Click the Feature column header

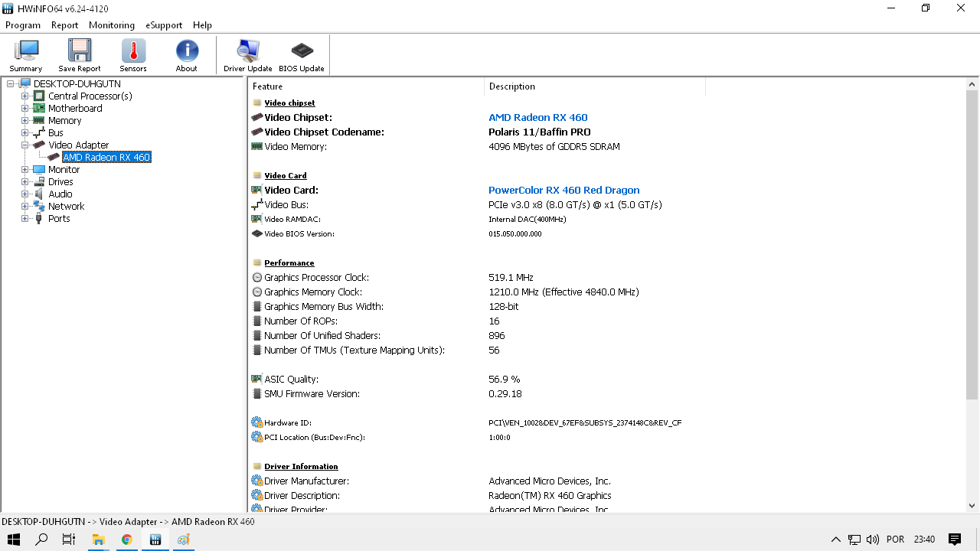pyautogui.click(x=367, y=86)
